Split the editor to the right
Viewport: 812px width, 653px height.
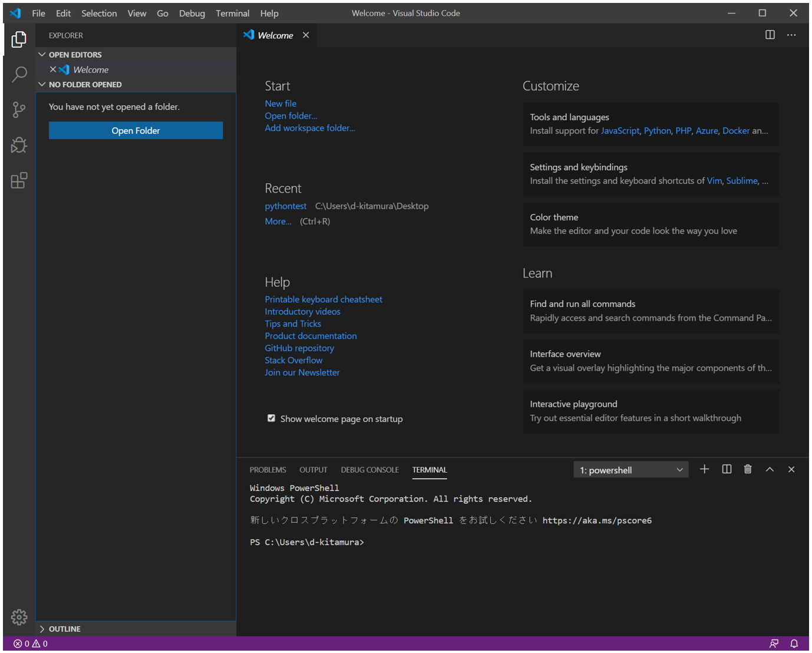click(770, 35)
